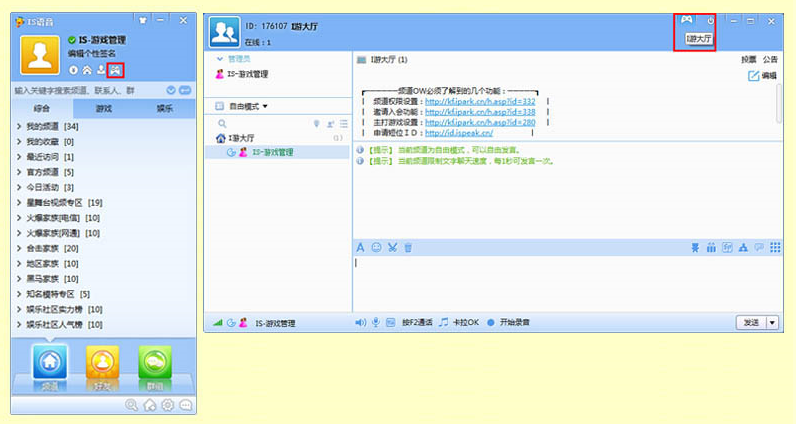This screenshot has height=424, width=796.
Task: Click the green 群动 chat bubble icon
Action: 152,364
